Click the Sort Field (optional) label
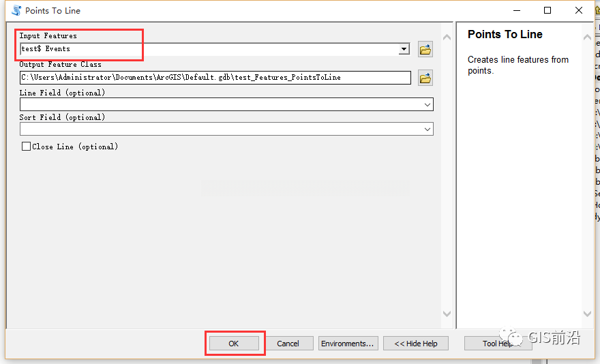The image size is (600, 364). [62, 117]
